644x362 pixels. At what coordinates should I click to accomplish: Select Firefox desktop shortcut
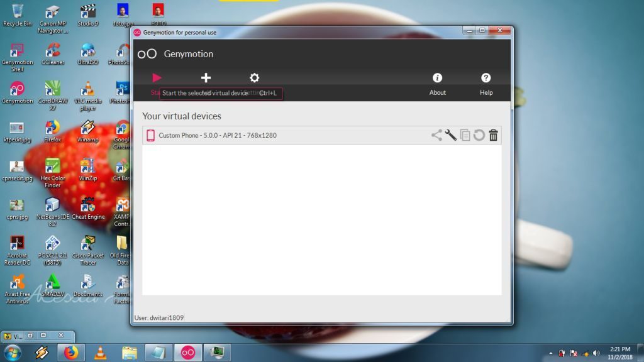click(53, 131)
